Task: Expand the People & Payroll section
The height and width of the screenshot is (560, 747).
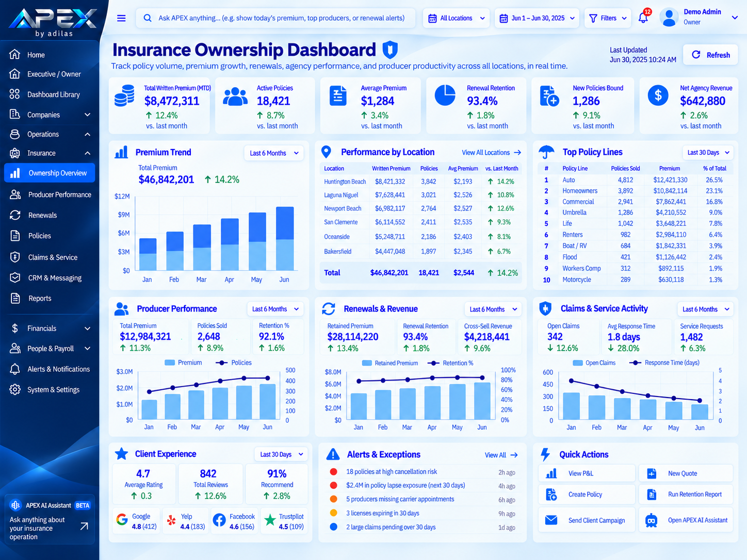Action: tap(50, 349)
